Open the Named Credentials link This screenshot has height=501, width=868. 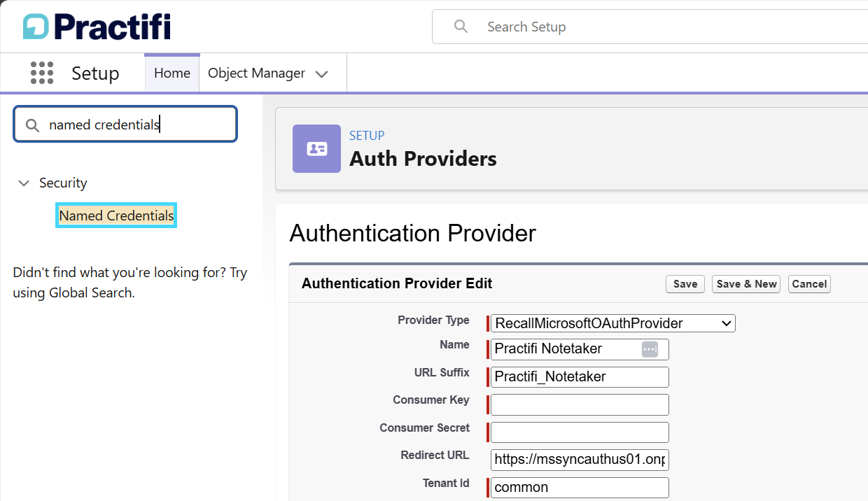[116, 216]
